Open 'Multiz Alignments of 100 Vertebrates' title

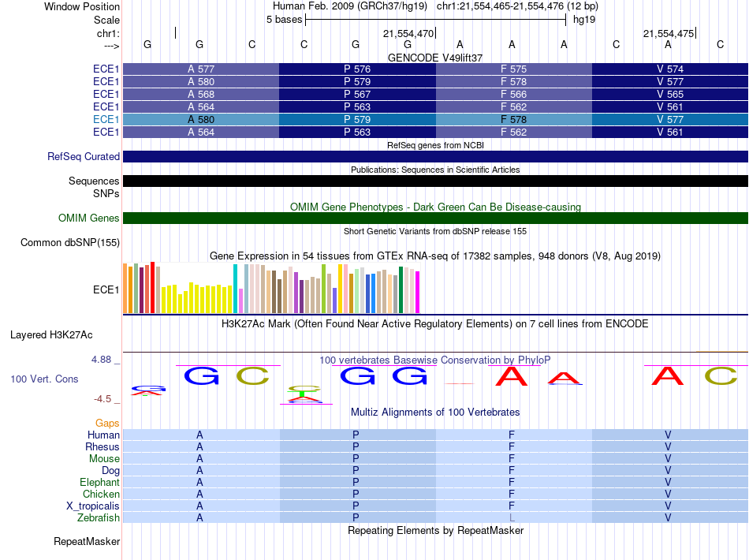point(435,413)
